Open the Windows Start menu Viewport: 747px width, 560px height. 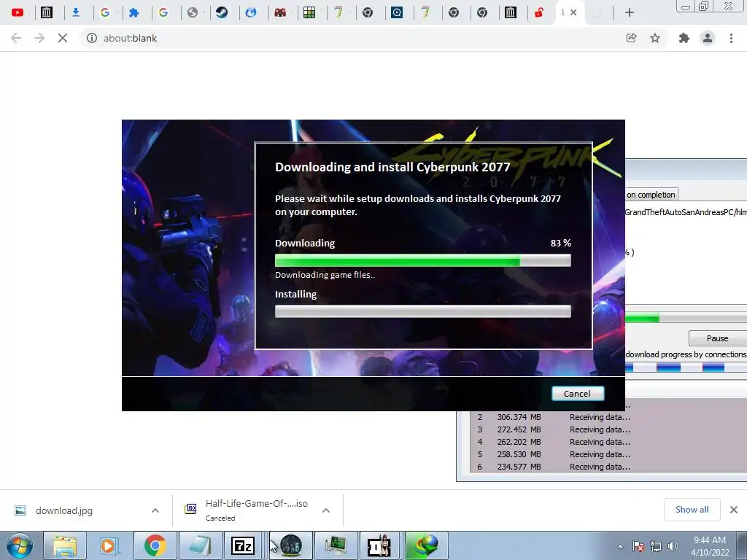coord(20,545)
